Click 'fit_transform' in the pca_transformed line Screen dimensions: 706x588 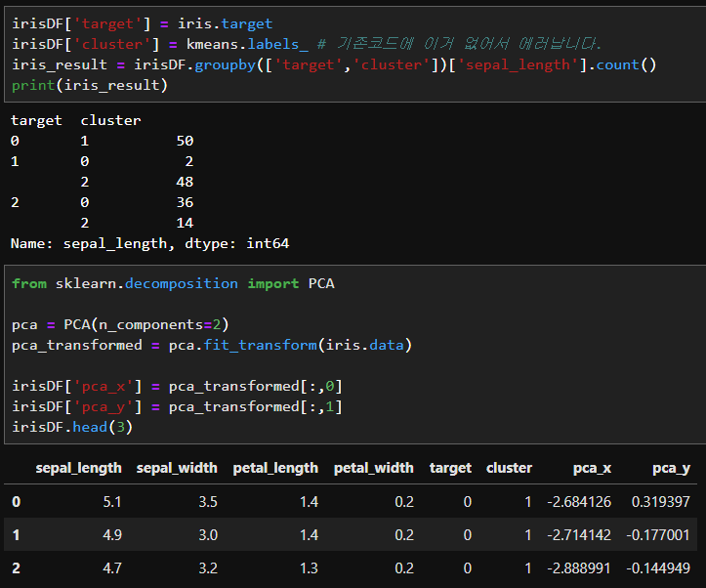click(261, 346)
